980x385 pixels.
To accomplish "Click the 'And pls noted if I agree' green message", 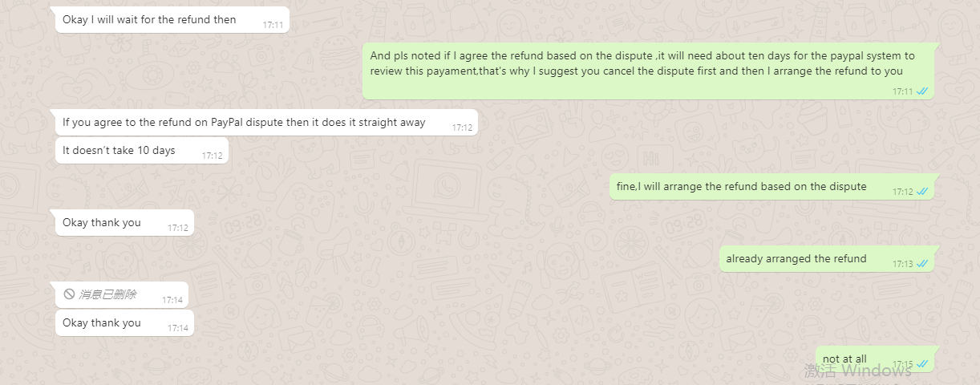I will [x=648, y=71].
